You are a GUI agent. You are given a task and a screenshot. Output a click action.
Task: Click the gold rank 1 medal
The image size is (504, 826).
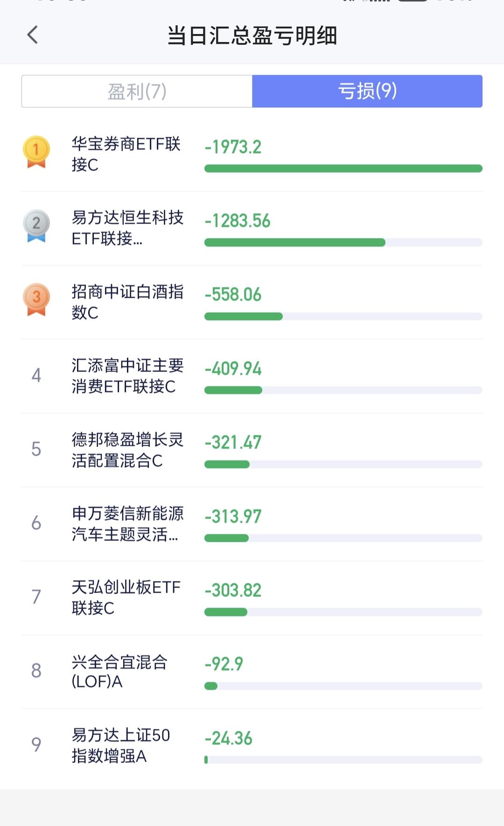click(36, 152)
